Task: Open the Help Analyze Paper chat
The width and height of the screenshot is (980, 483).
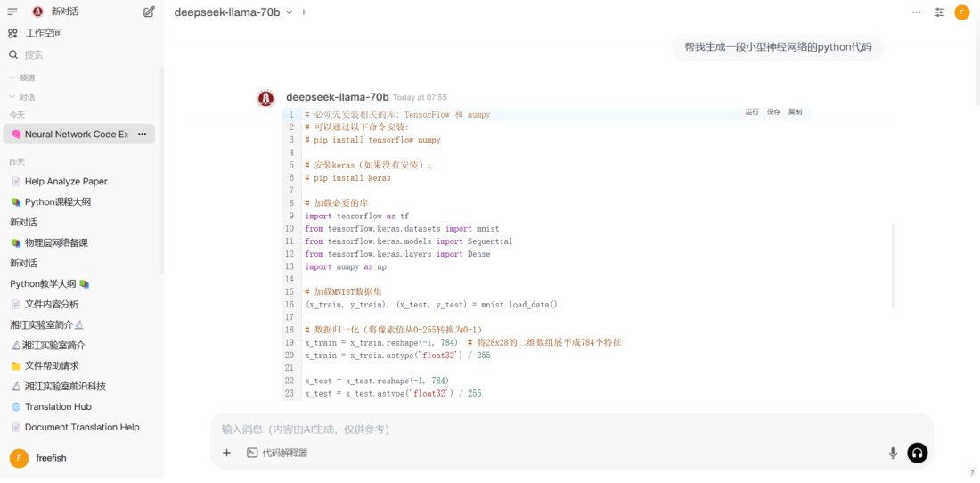Action: 65,181
